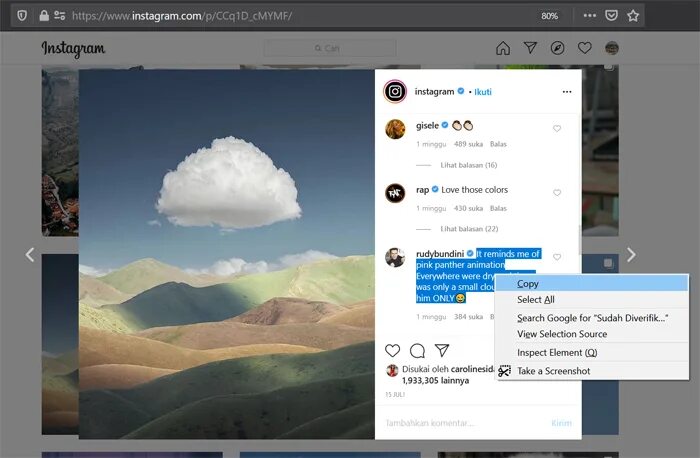Click Kirim to post comment

click(x=561, y=423)
